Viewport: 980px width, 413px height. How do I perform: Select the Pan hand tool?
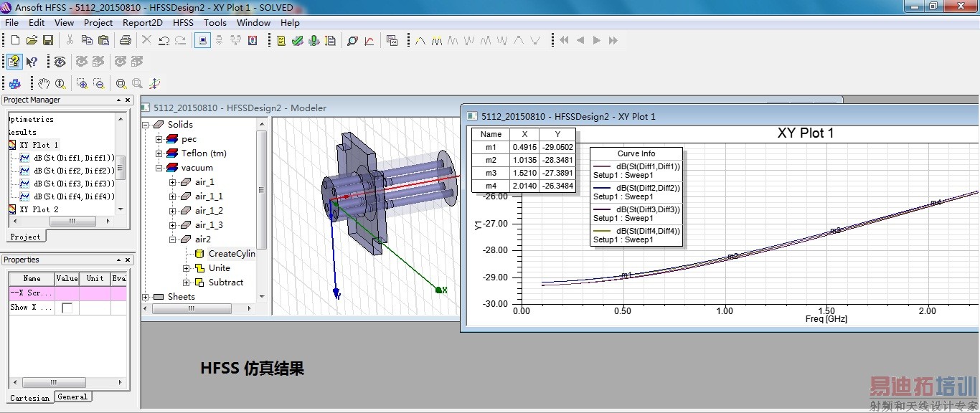pos(44,83)
